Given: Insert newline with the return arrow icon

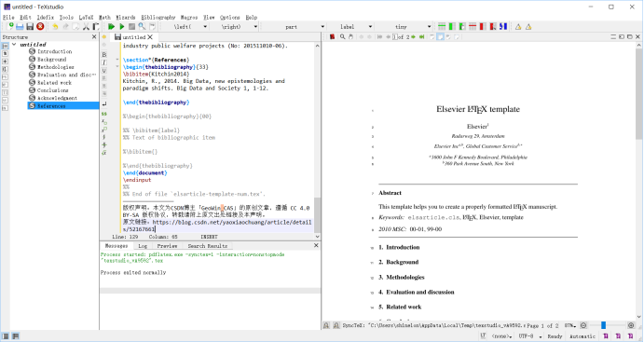Looking at the screenshot, I should (x=104, y=103).
